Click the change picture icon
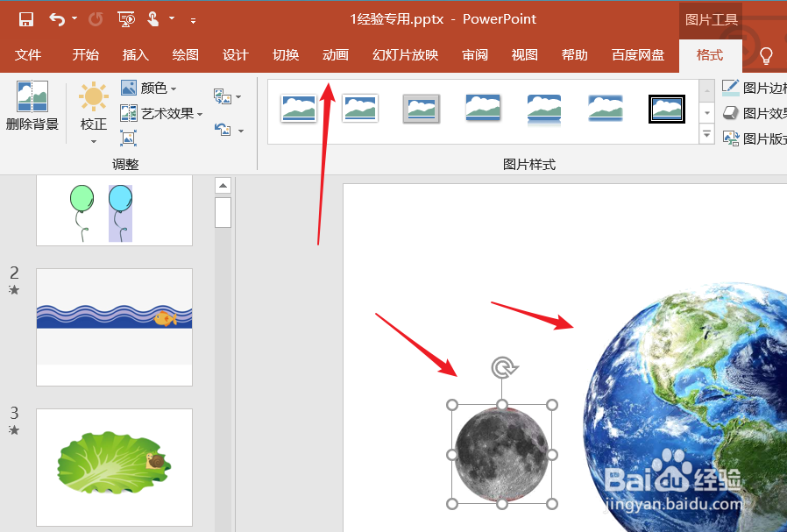This screenshot has height=532, width=787. tap(223, 96)
